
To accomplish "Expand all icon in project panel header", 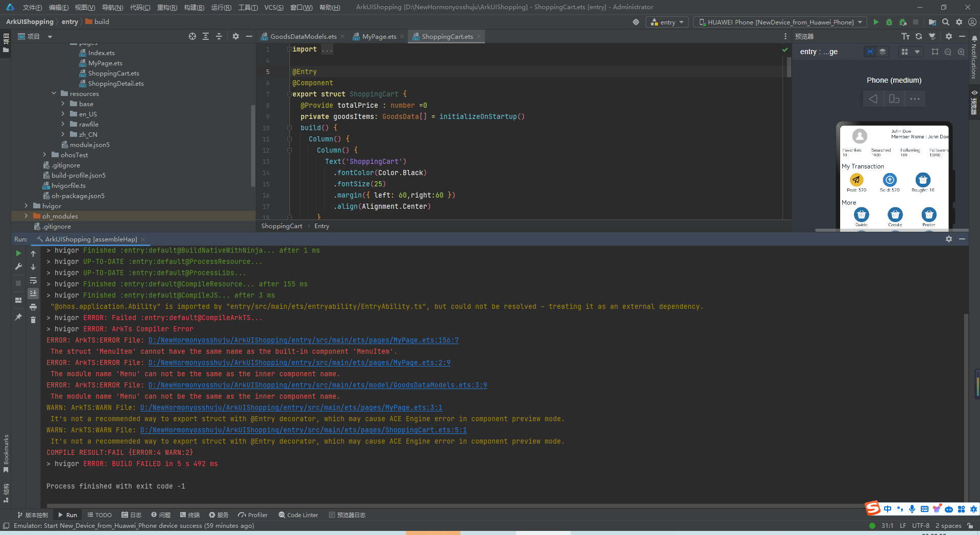I will 206,36.
